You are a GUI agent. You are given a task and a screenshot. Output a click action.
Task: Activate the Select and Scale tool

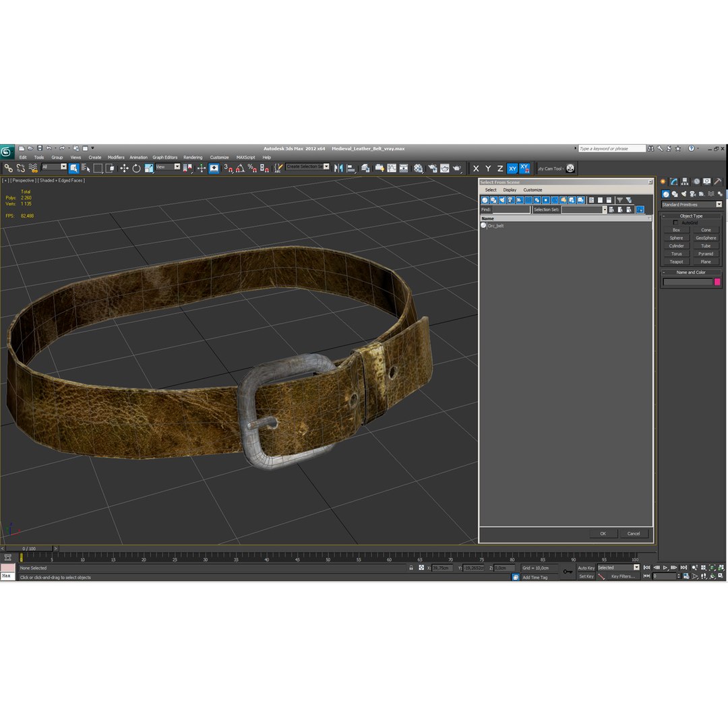(148, 168)
